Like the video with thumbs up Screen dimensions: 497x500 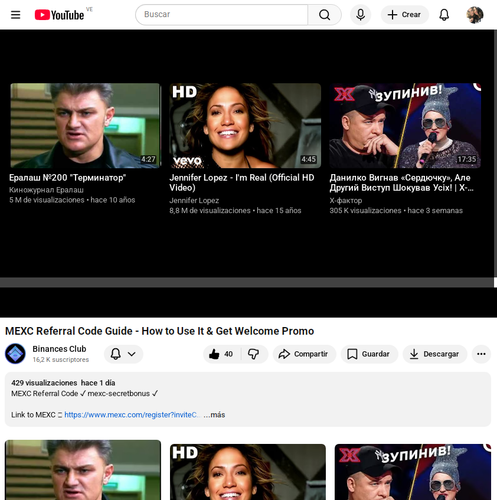tap(221, 354)
